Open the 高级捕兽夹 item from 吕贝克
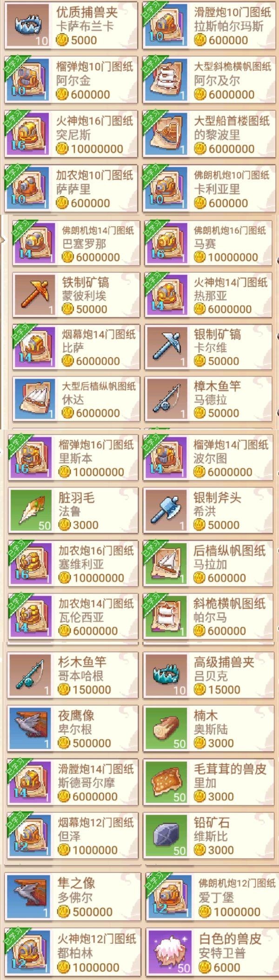 (x=208, y=675)
